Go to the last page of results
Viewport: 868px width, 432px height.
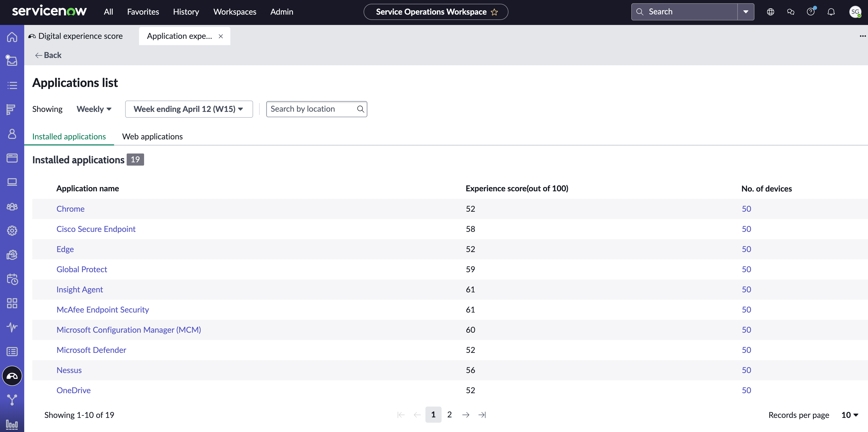coord(482,415)
